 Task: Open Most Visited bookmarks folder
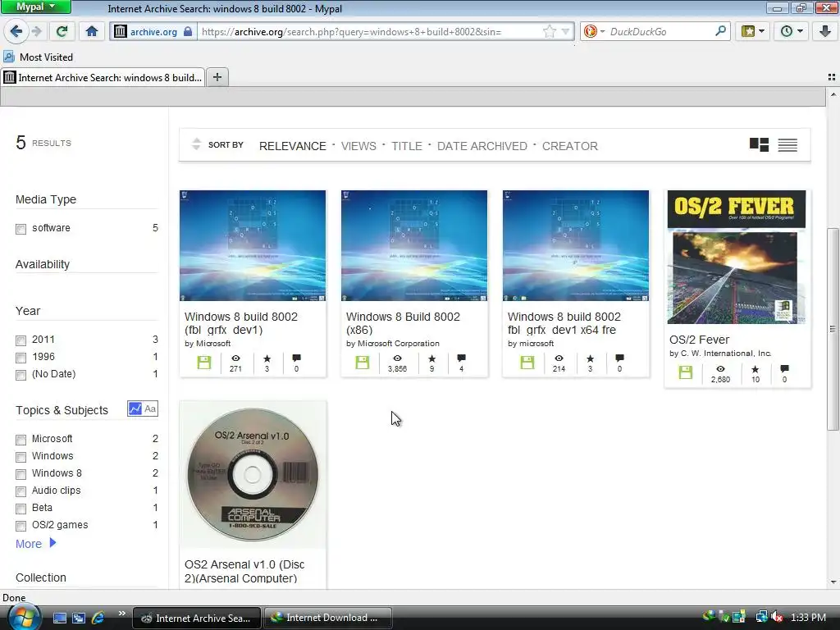[x=38, y=57]
